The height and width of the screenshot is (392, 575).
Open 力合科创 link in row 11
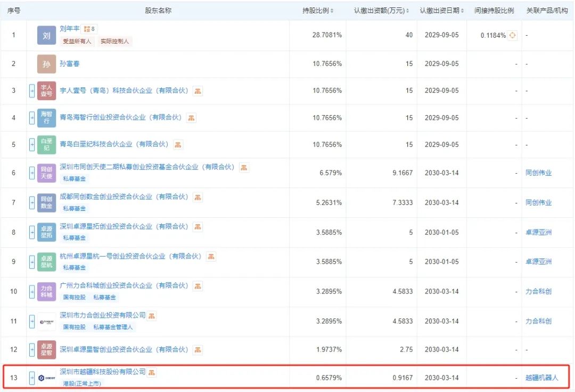tap(538, 321)
